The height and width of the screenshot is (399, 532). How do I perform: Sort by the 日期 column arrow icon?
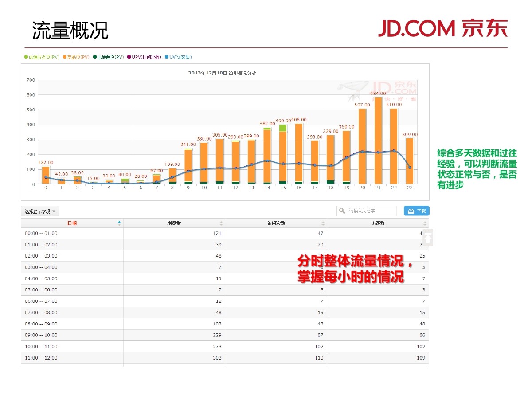(119, 223)
